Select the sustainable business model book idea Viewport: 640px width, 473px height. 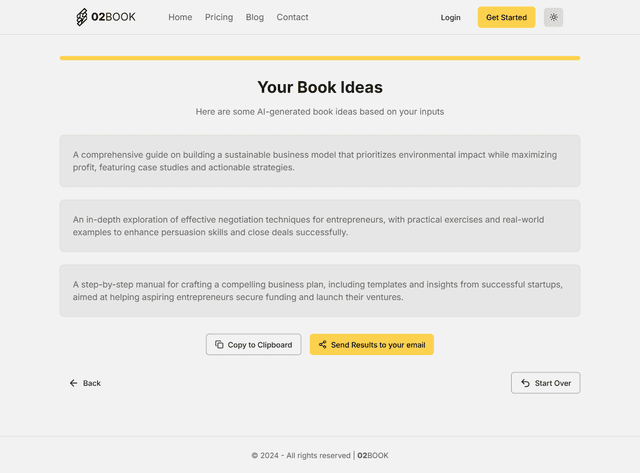click(319, 161)
